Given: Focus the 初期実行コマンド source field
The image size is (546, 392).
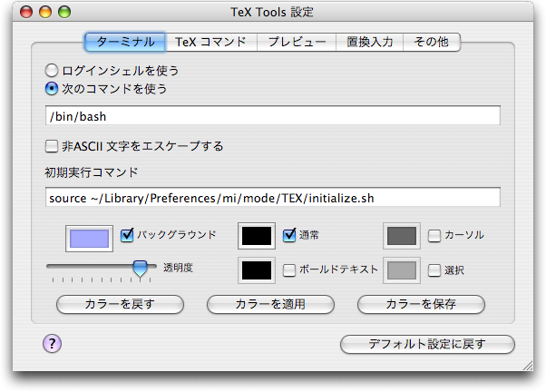Looking at the screenshot, I should 273,197.
